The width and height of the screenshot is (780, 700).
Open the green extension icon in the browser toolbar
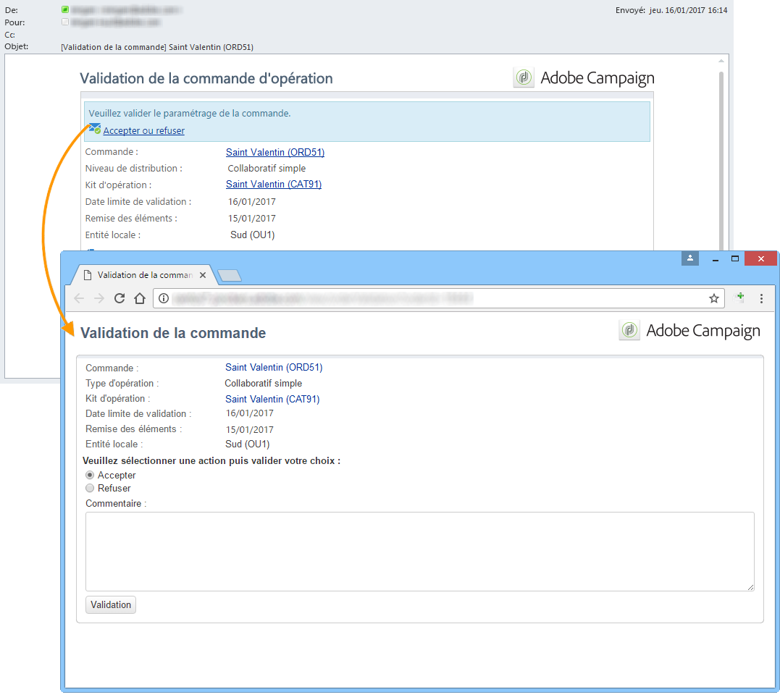pyautogui.click(x=740, y=298)
